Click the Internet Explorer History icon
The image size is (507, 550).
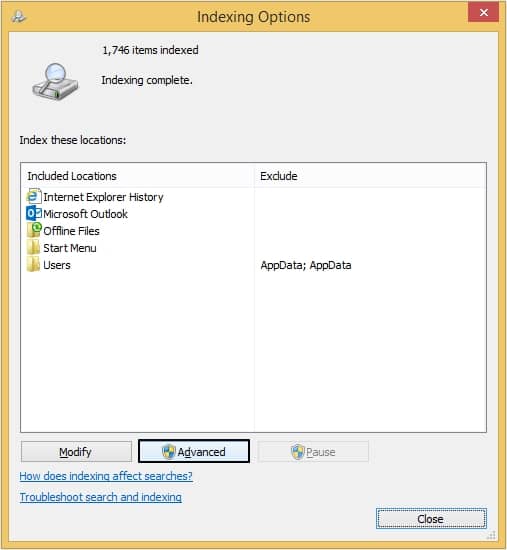pyautogui.click(x=34, y=196)
